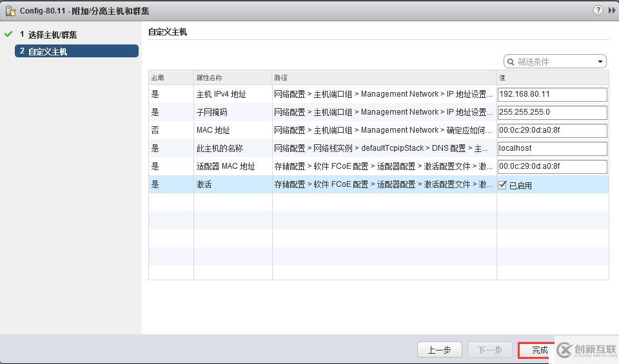The height and width of the screenshot is (364, 619).
Task: Click the filter criteria search field
Action: pos(555,62)
